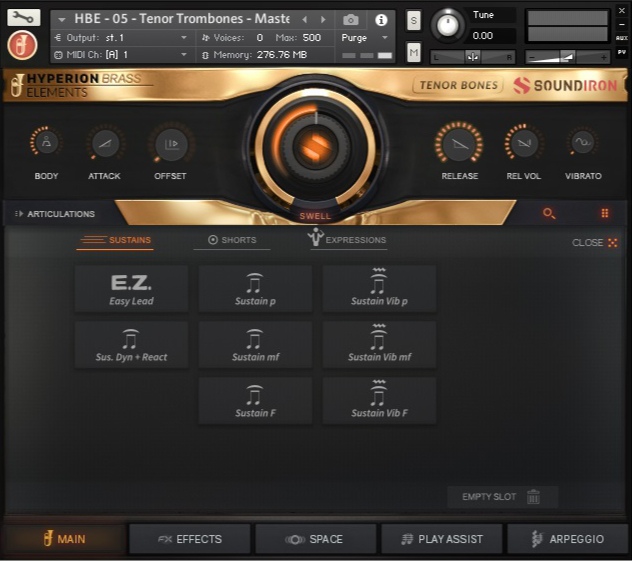Switch to the Shorts tab

click(x=232, y=240)
